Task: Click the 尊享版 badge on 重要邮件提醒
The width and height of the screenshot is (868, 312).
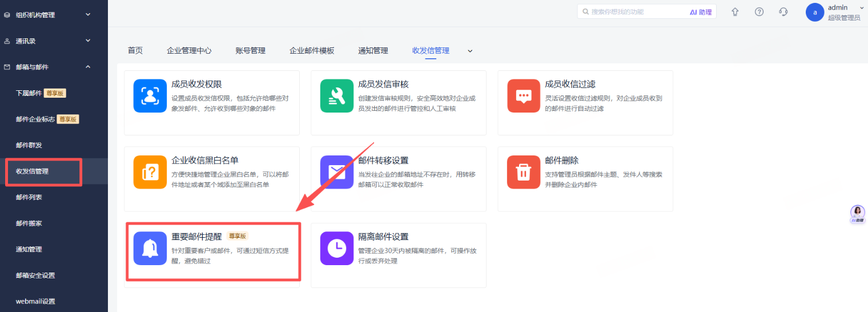Action: [237, 236]
